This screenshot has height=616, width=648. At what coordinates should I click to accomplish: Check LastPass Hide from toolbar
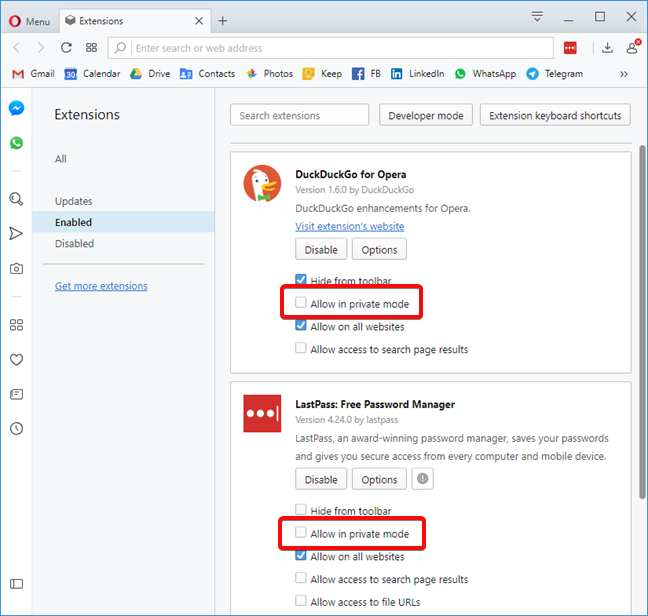301,509
